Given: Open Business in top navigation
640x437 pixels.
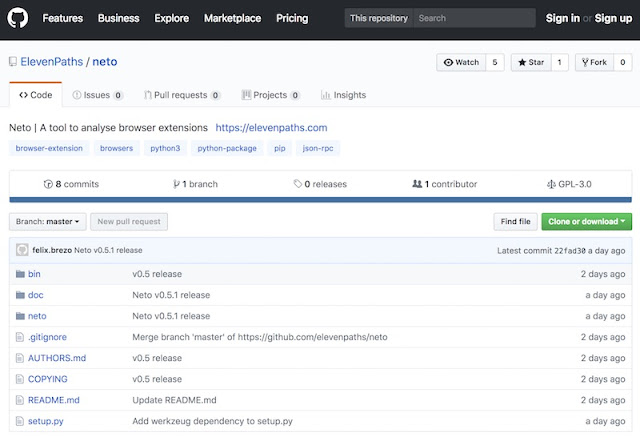Looking at the screenshot, I should pos(118,18).
